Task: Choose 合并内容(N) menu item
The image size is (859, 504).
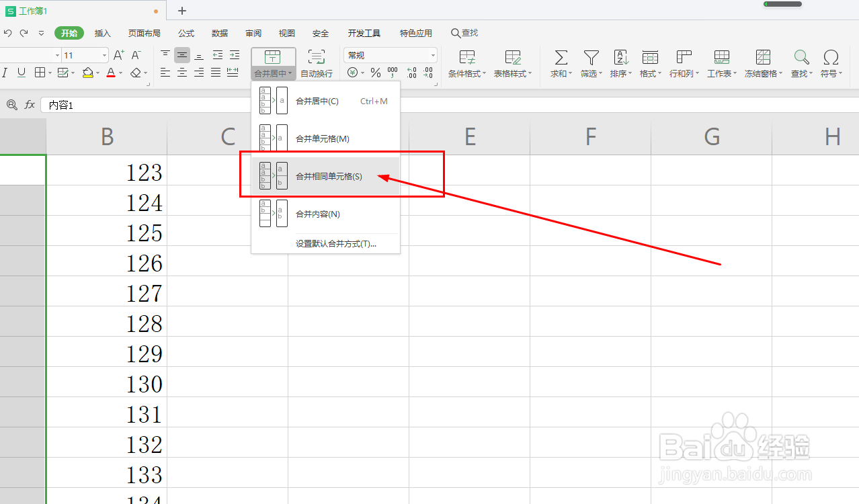Action: click(x=326, y=214)
